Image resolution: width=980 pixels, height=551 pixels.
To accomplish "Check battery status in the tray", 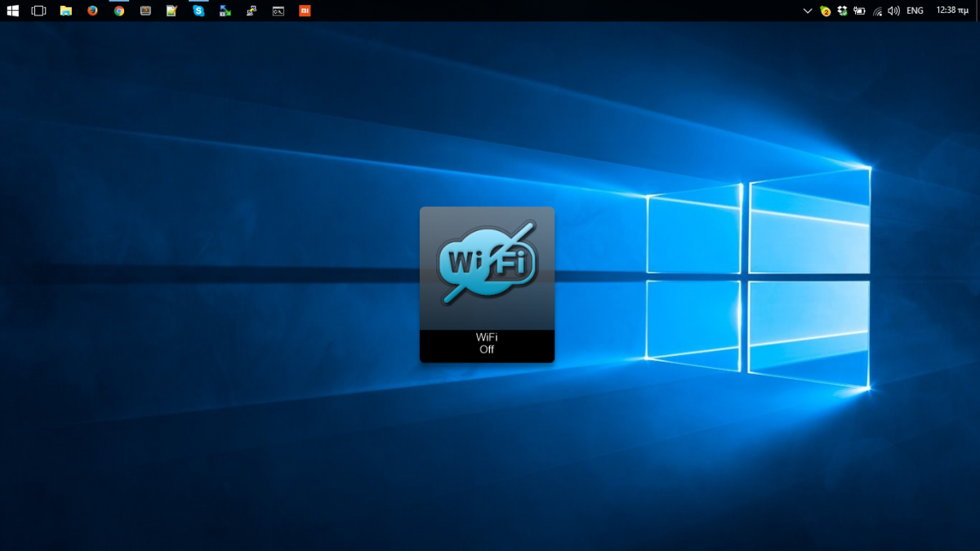I will point(859,11).
